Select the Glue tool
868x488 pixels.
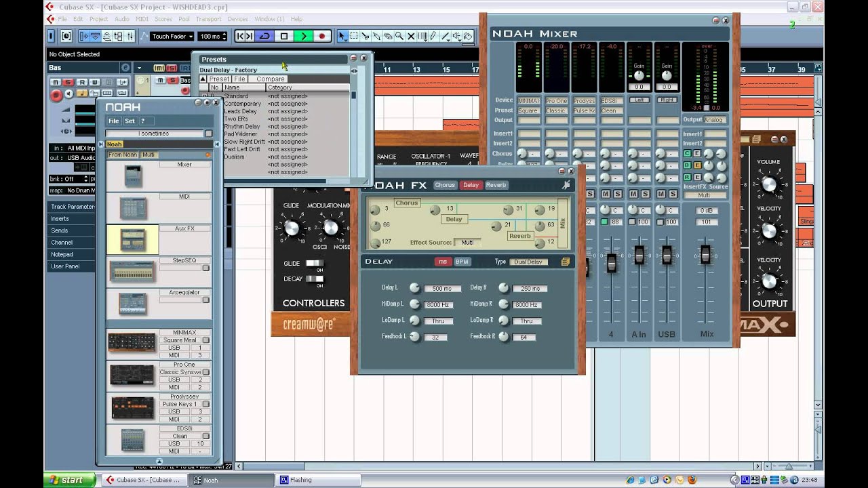(x=377, y=36)
